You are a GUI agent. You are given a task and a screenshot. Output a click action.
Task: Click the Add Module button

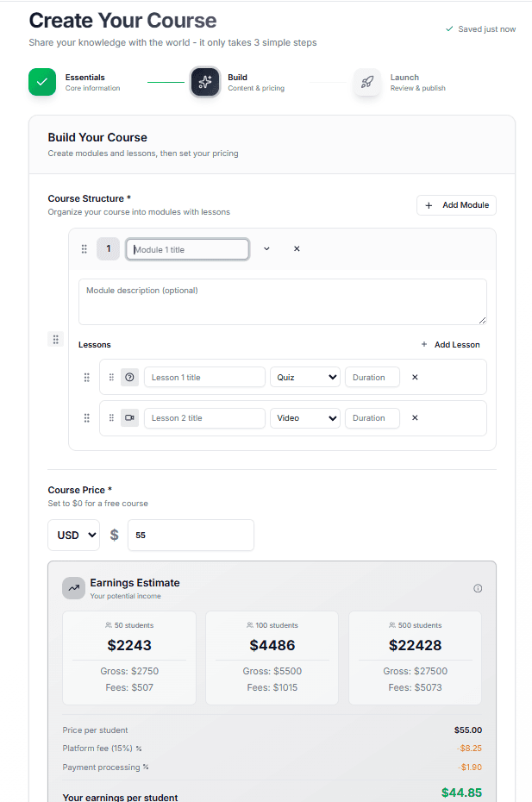(x=456, y=205)
